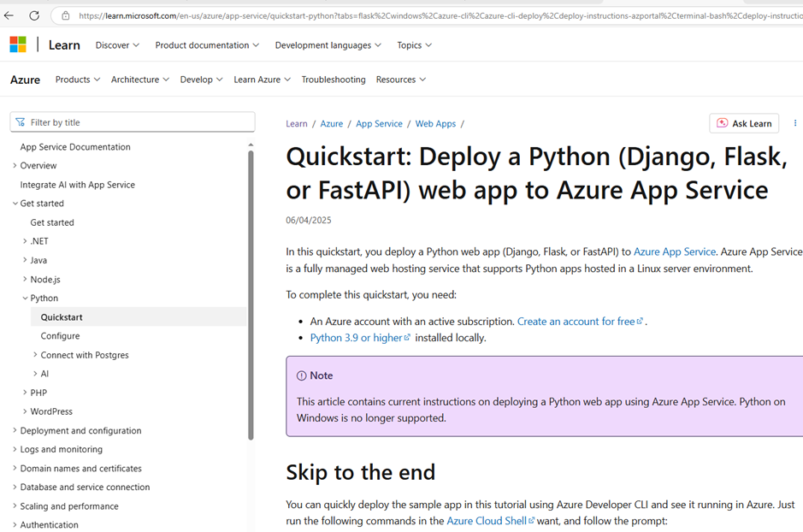
Task: Expand the WordPress tree node
Action: [x=25, y=411]
